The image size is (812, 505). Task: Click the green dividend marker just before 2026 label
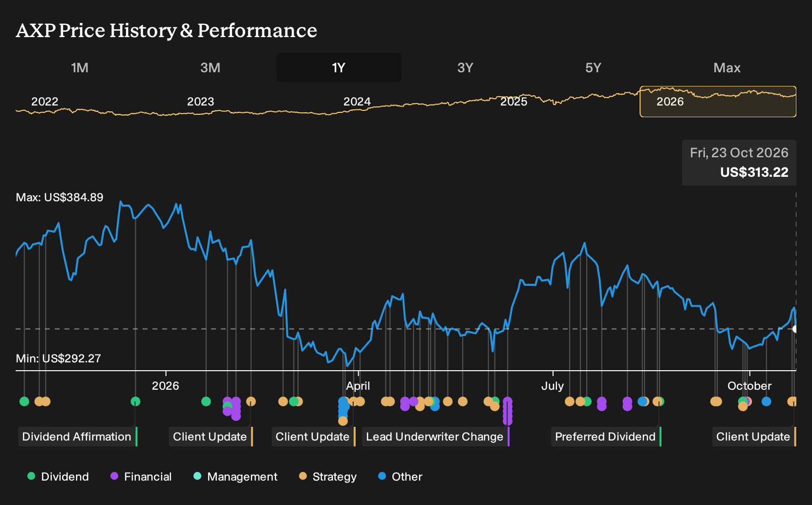click(x=135, y=401)
